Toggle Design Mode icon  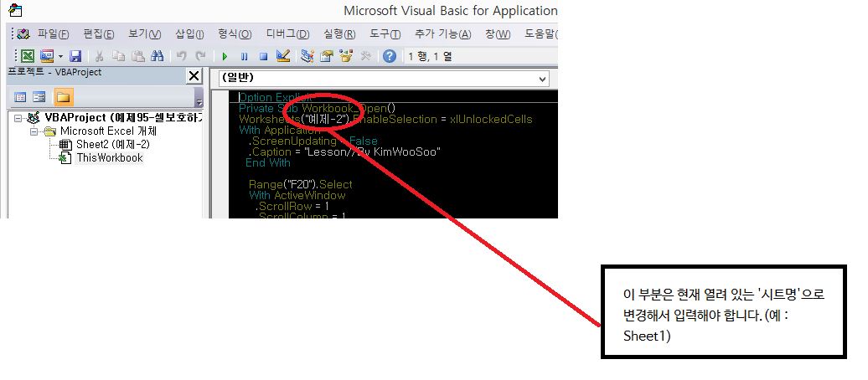point(283,56)
